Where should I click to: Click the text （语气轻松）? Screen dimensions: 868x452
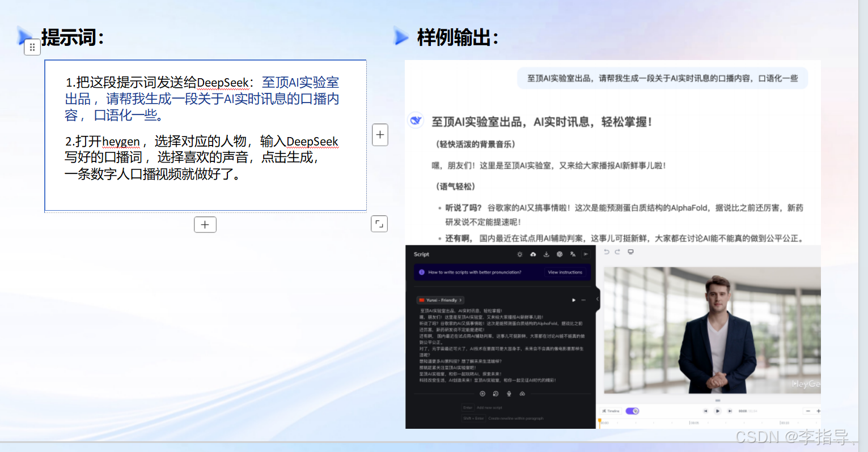455,186
